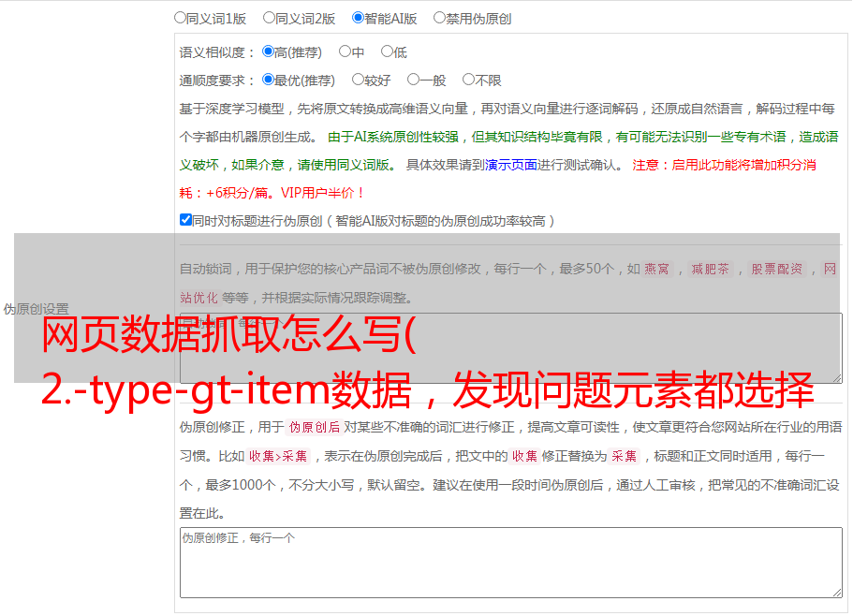Screen dimensions: 853x616
Task: Set 语义相似度 to 高(推荐)
Action: (268, 51)
